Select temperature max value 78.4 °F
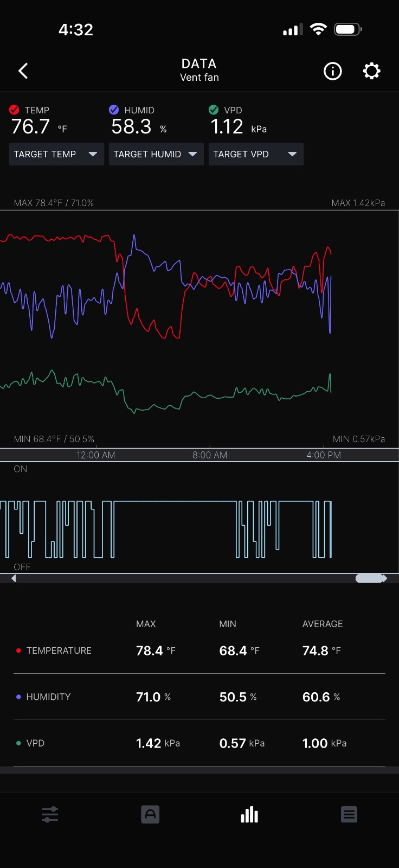Viewport: 399px width, 868px height. point(156,650)
